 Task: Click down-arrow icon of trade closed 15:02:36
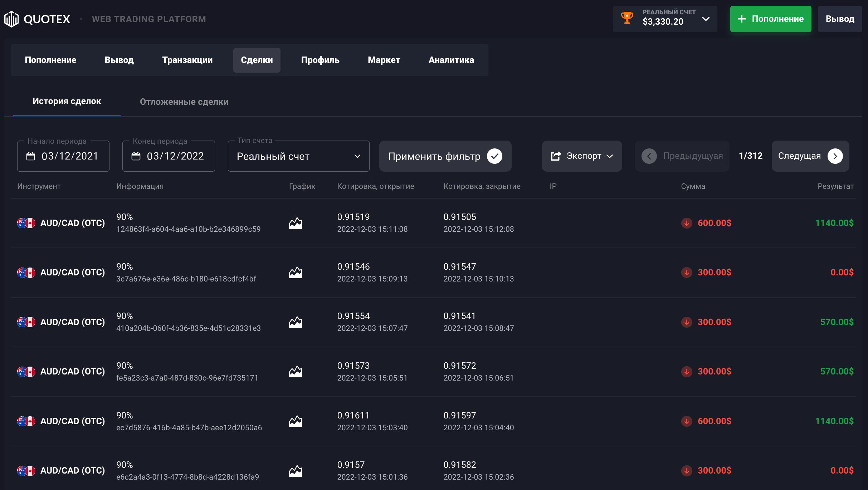click(687, 471)
